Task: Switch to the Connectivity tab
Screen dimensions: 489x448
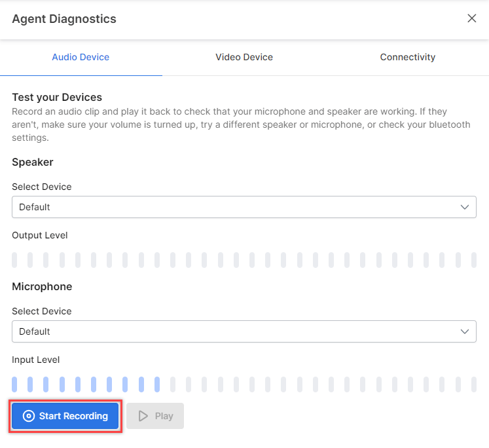Action: pos(408,57)
